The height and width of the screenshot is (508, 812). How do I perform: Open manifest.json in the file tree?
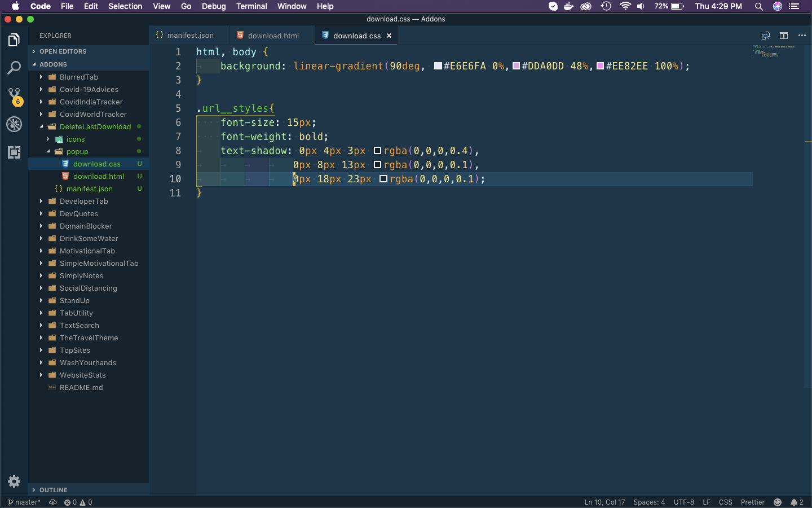(89, 189)
